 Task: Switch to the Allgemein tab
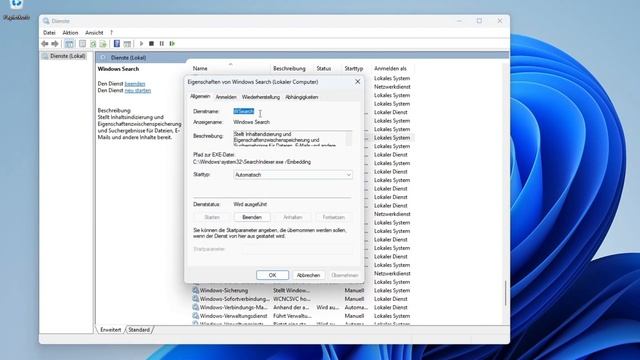point(200,96)
